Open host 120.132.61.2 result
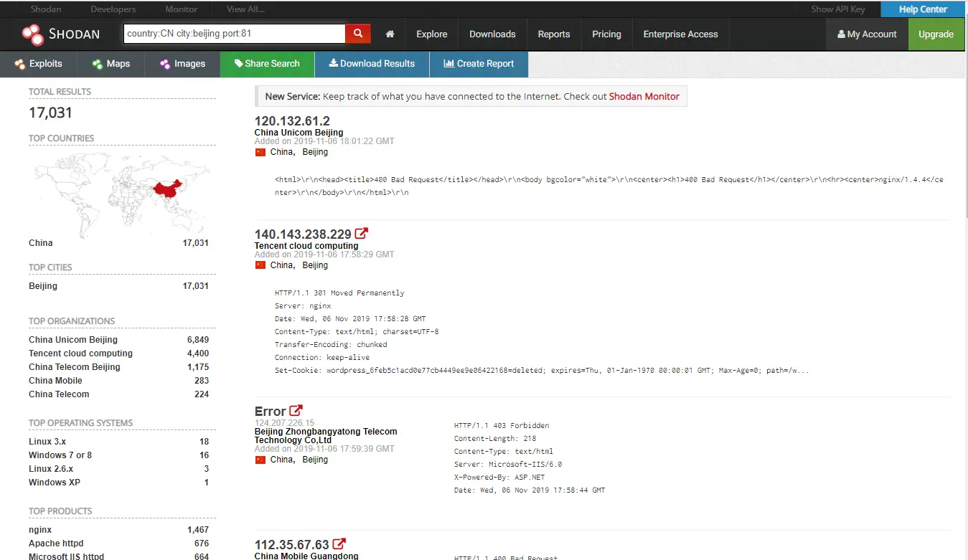The width and height of the screenshot is (968, 560). pyautogui.click(x=292, y=120)
